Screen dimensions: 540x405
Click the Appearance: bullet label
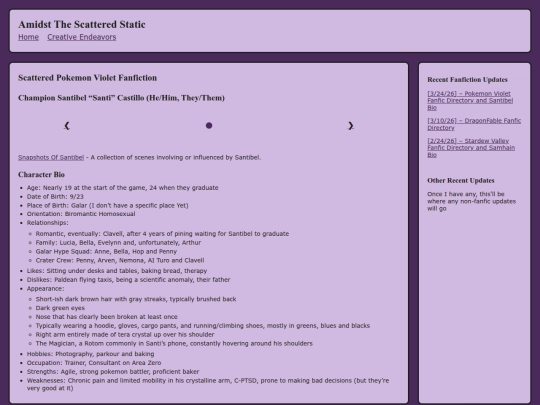click(x=45, y=289)
